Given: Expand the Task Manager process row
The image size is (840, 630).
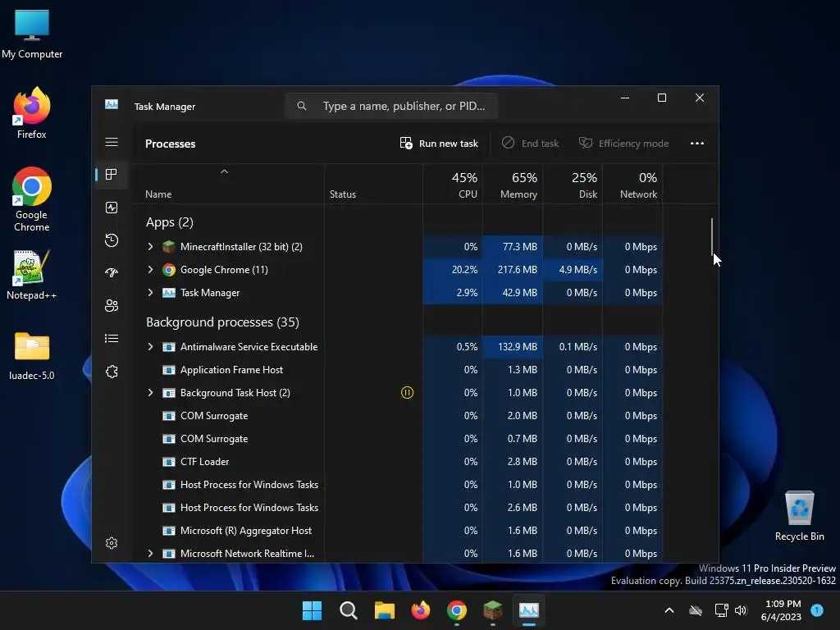Looking at the screenshot, I should coord(151,293).
